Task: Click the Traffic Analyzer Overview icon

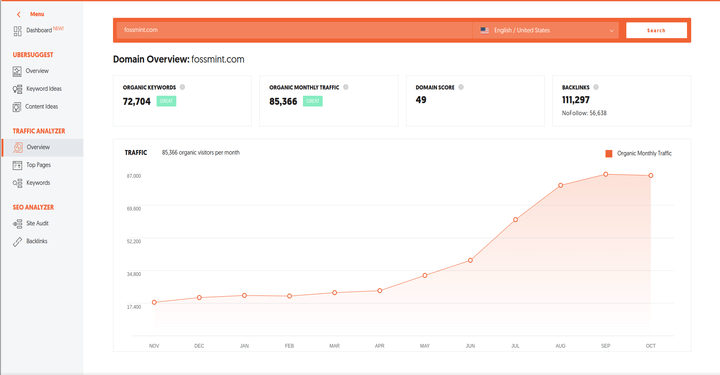Action: [x=17, y=147]
